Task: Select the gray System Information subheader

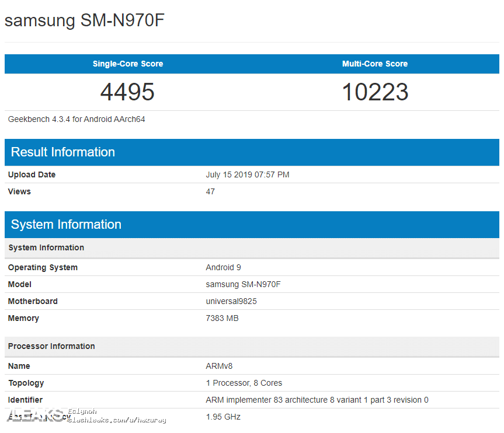Action: click(x=252, y=247)
